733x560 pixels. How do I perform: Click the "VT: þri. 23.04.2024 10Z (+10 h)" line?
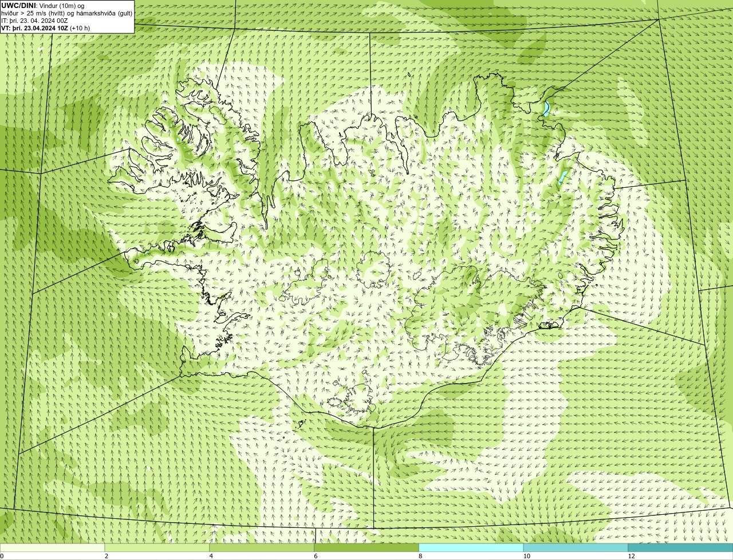[x=45, y=27]
